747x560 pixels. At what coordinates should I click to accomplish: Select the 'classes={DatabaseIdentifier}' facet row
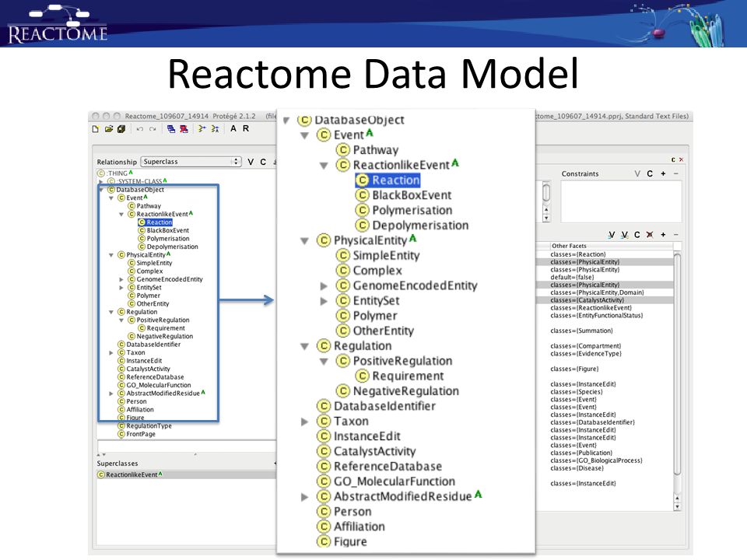pos(592,422)
